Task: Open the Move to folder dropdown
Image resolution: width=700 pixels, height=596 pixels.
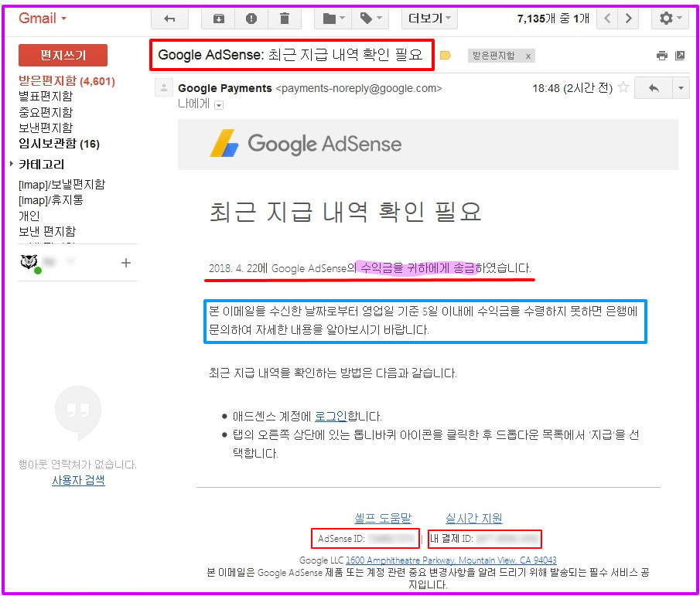Action: click(334, 19)
